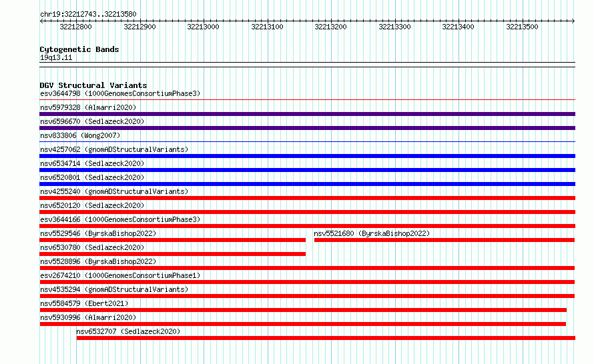Click ruler position 32213200
This screenshot has width=594, height=364.
pos(331,27)
